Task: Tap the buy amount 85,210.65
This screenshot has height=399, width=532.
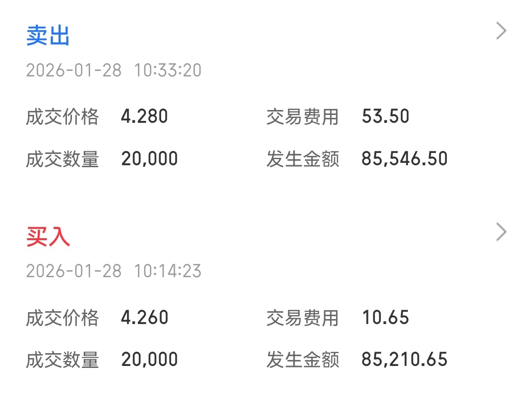Action: tap(404, 360)
